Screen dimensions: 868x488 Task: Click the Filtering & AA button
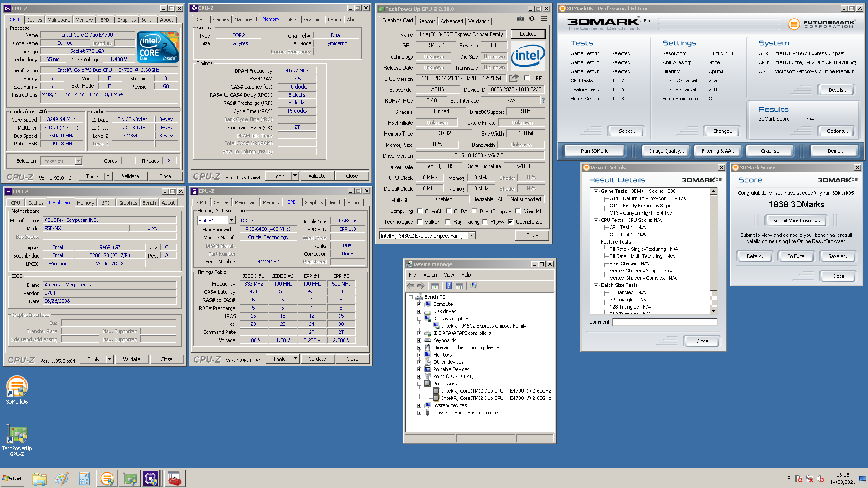coord(718,151)
